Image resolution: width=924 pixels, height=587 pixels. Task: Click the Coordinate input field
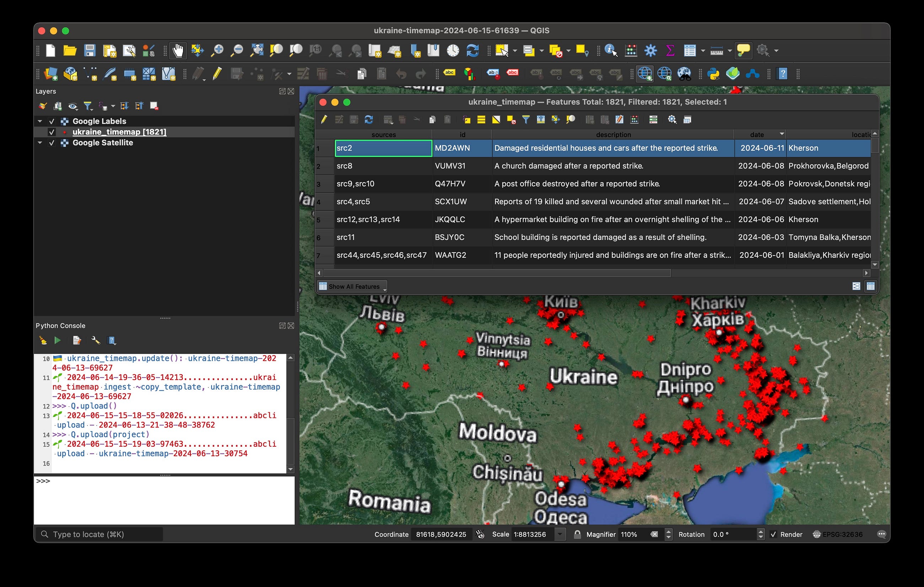[x=442, y=534]
